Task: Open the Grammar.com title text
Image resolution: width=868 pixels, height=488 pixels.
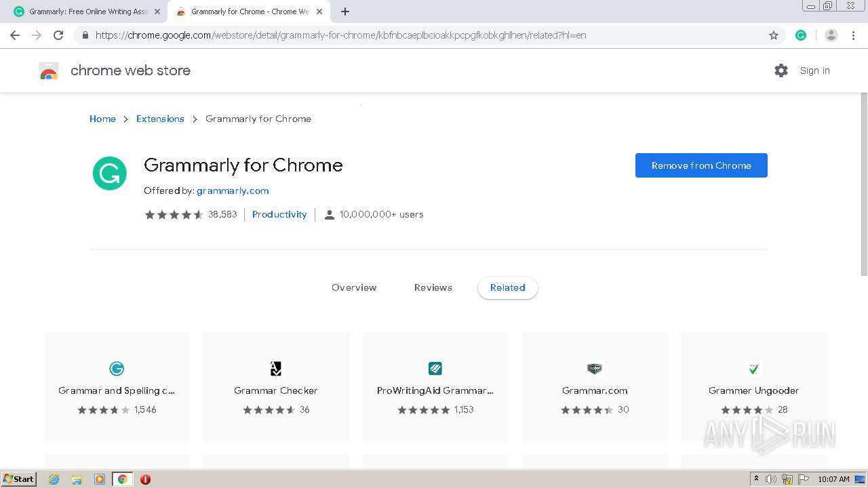Action: tap(595, 390)
